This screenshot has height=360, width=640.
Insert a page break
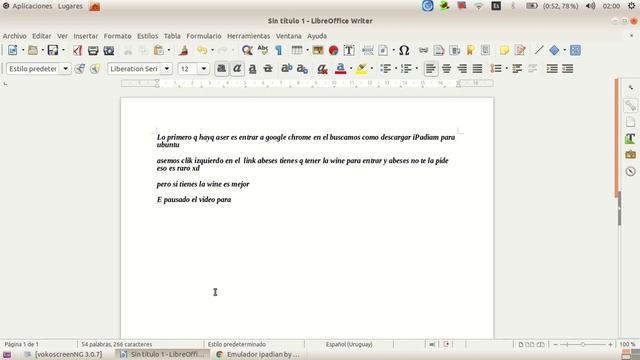pyautogui.click(x=367, y=50)
